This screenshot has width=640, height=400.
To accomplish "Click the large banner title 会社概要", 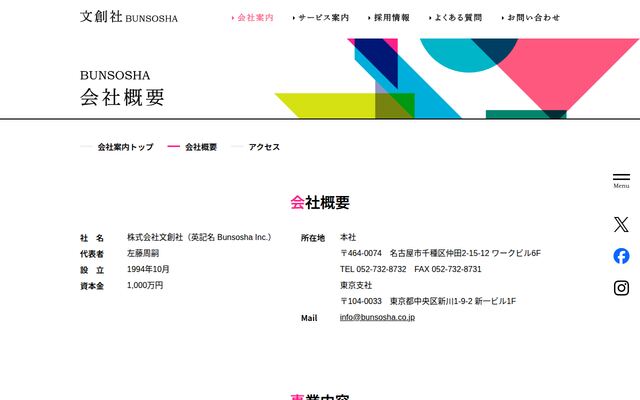I will [122, 98].
